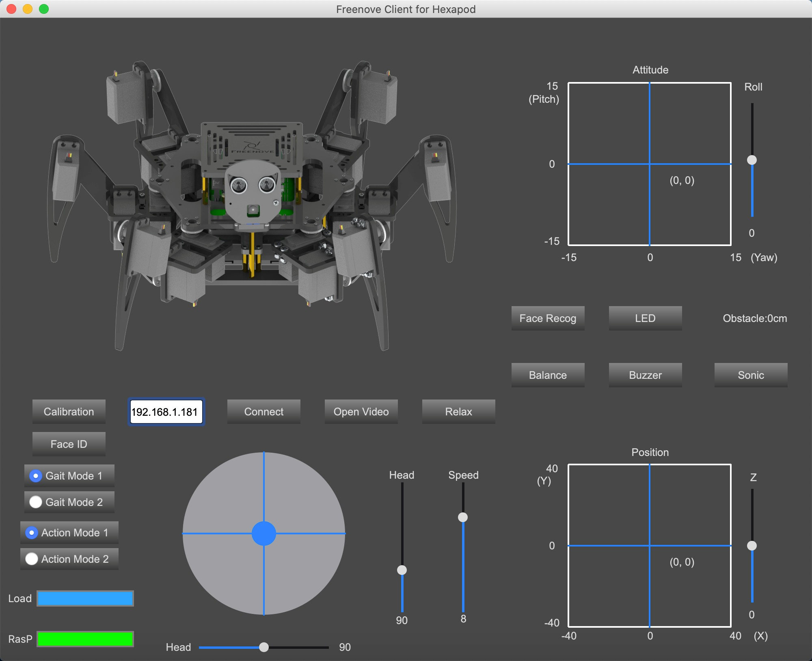This screenshot has height=661, width=812.
Task: Click the Speed slider label
Action: coord(463,475)
